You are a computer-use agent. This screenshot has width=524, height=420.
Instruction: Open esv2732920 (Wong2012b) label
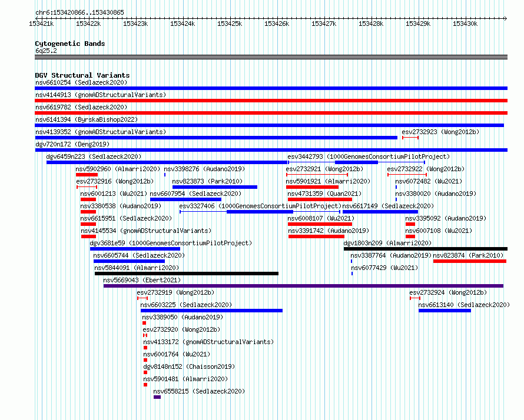pyautogui.click(x=181, y=329)
